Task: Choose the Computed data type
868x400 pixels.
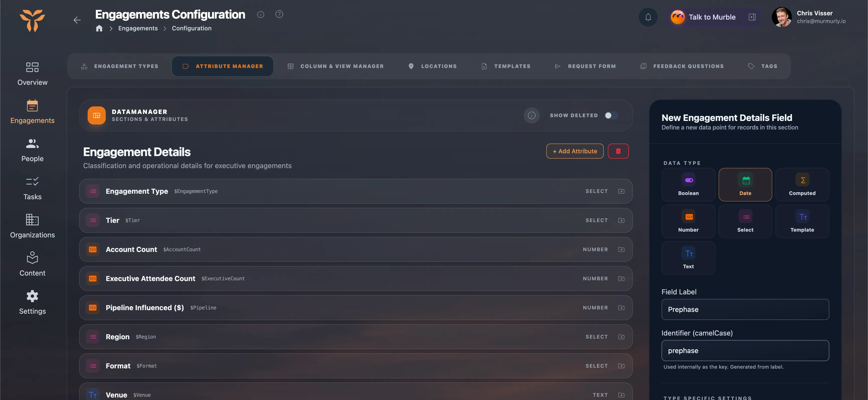Action: tap(802, 185)
